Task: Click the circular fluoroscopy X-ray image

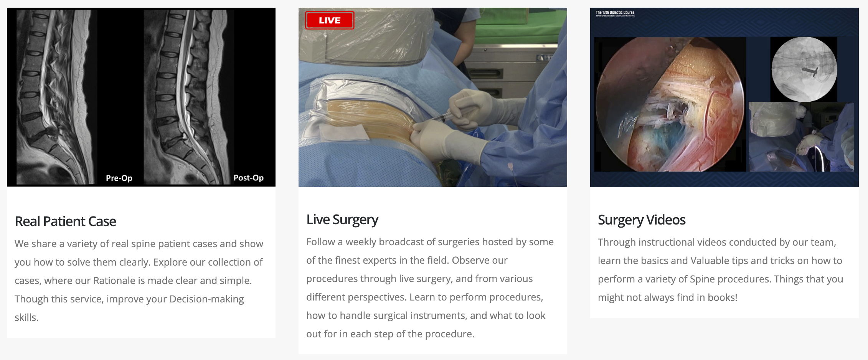Action: [x=804, y=69]
